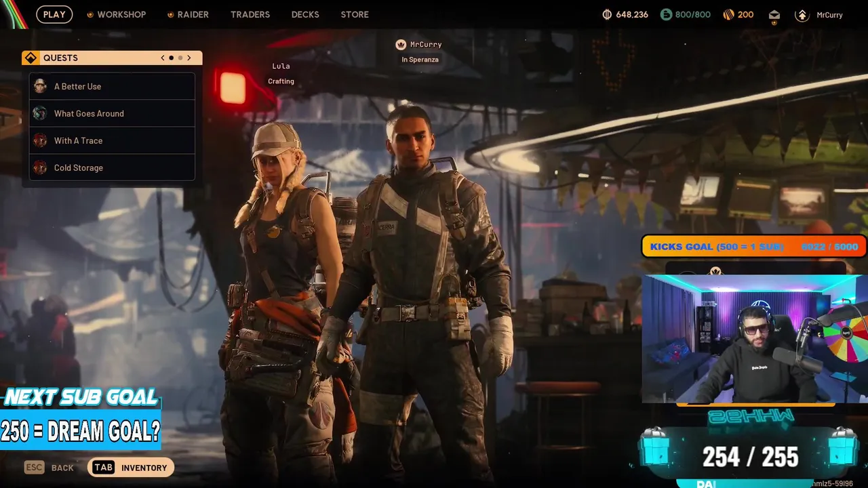Image resolution: width=868 pixels, height=488 pixels.
Task: Click the streamer webcam overlay
Action: point(755,339)
